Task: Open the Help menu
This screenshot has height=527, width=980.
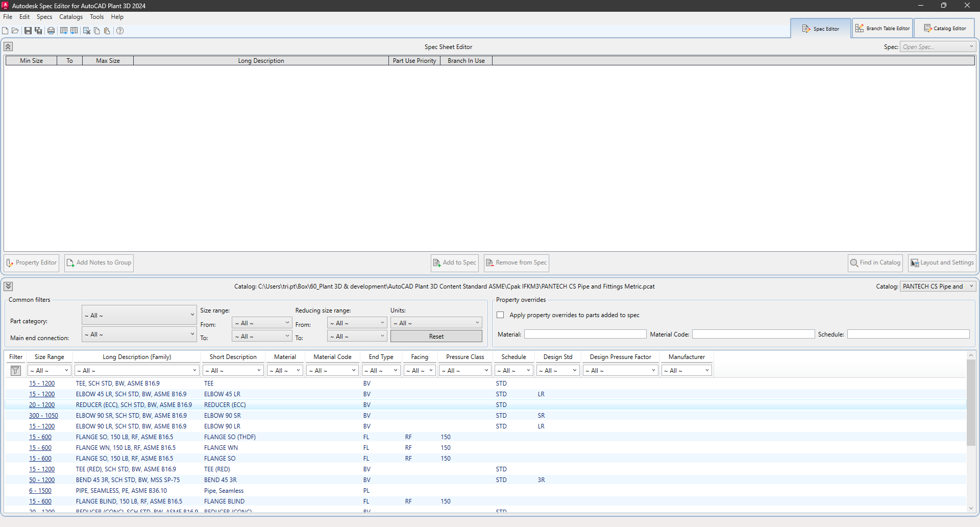Action: click(117, 17)
